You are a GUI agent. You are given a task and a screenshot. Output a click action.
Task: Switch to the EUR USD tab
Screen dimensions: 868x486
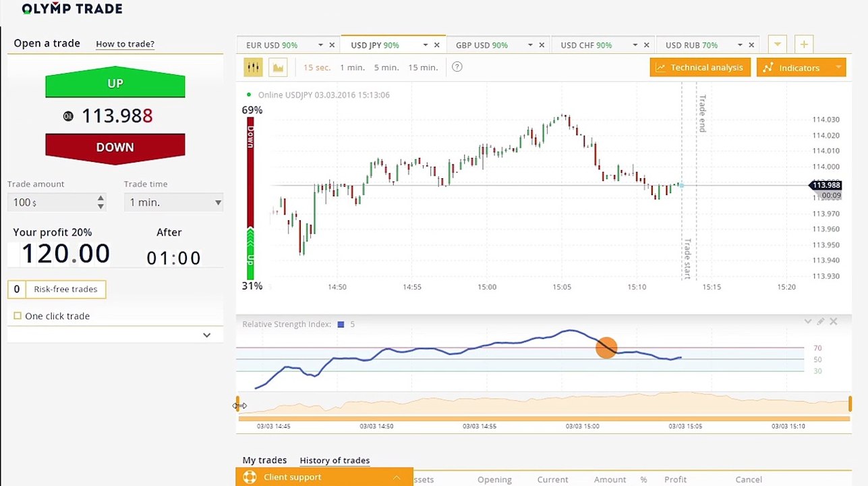(272, 45)
